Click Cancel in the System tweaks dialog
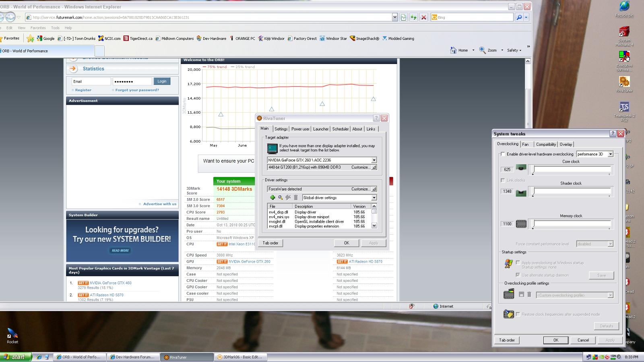This screenshot has width=644, height=362. click(583, 340)
